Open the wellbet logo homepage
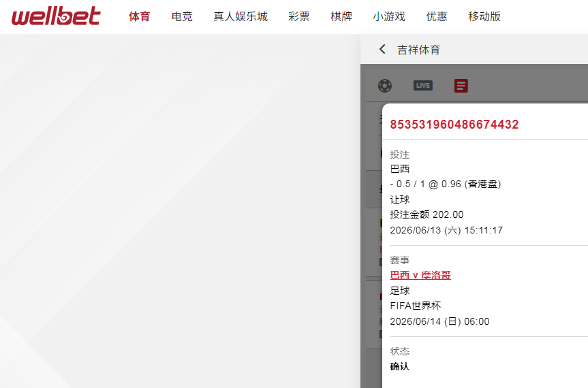Image resolution: width=588 pixels, height=388 pixels. point(56,16)
